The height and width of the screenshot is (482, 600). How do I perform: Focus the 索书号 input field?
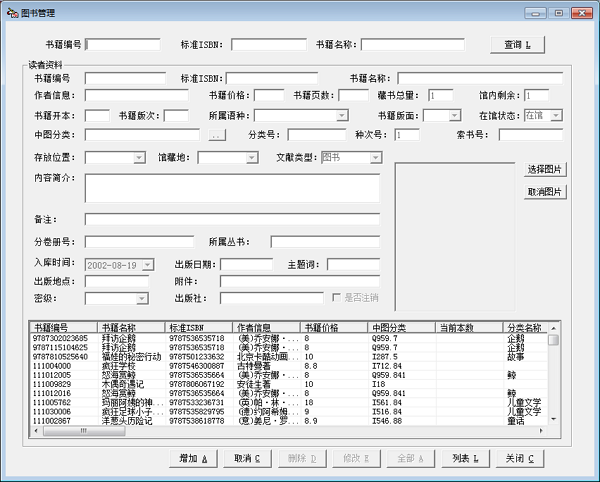tap(531, 135)
